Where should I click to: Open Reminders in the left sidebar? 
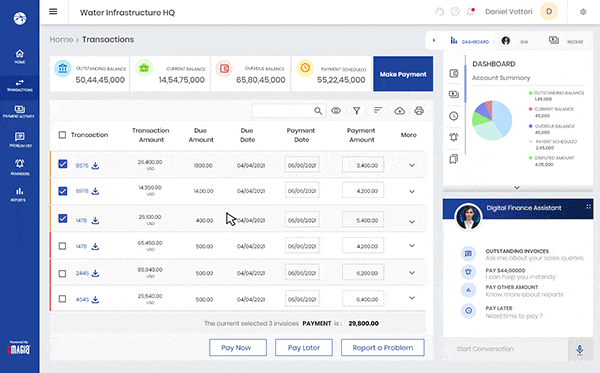(x=20, y=167)
